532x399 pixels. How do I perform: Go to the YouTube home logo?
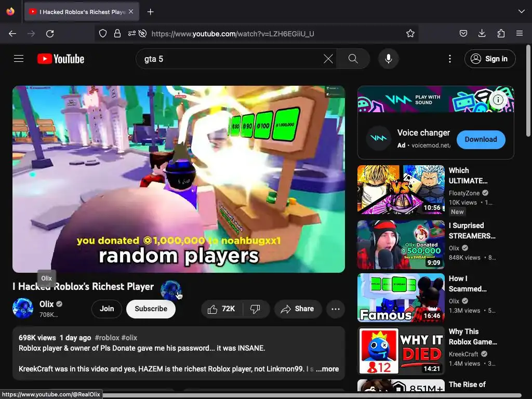click(x=61, y=59)
